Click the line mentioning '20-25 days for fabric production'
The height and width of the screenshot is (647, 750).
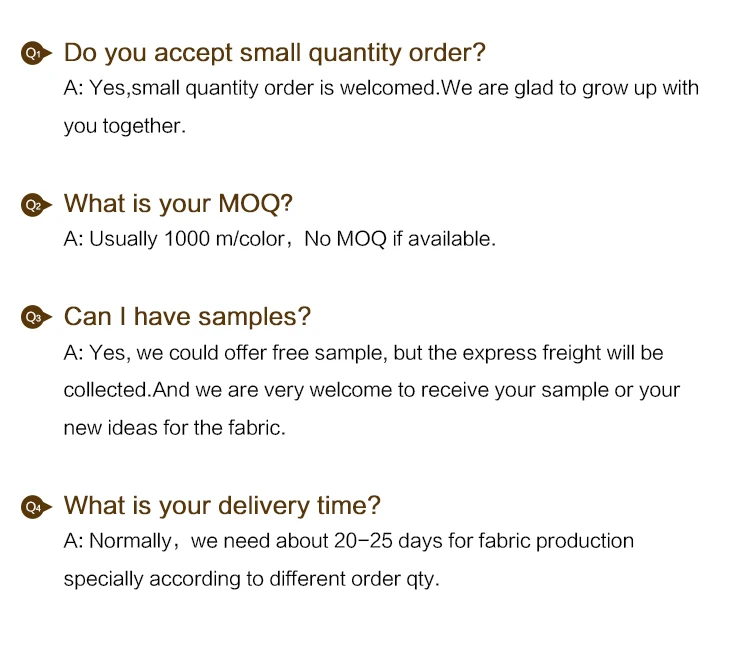click(349, 541)
